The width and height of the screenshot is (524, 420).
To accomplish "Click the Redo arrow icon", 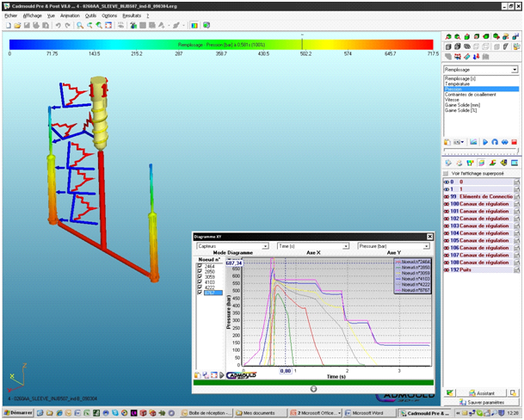I will coord(67,26).
